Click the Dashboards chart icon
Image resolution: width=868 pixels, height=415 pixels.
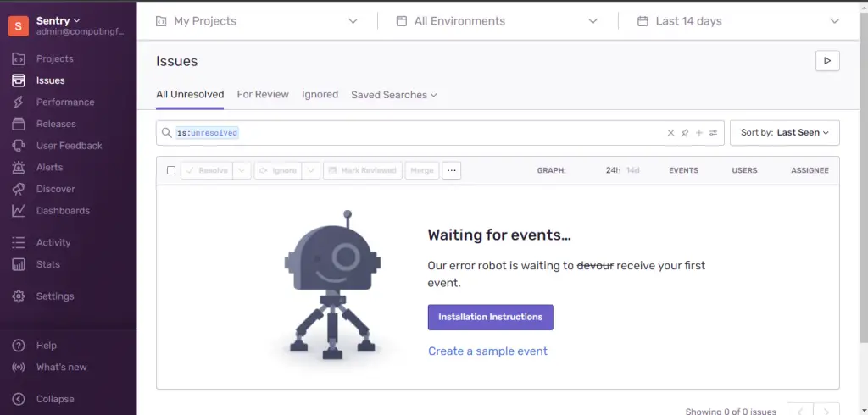pyautogui.click(x=19, y=211)
